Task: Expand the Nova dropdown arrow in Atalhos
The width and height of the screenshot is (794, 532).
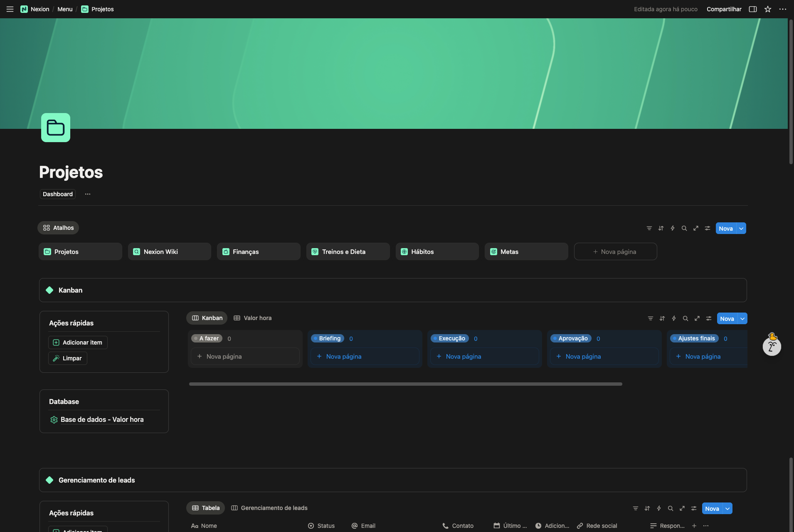Action: [x=741, y=228]
